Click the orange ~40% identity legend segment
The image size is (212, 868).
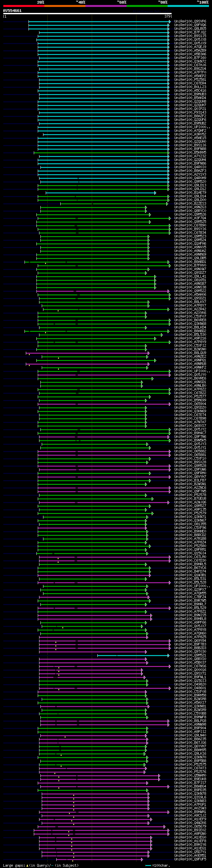[x=65, y=6]
